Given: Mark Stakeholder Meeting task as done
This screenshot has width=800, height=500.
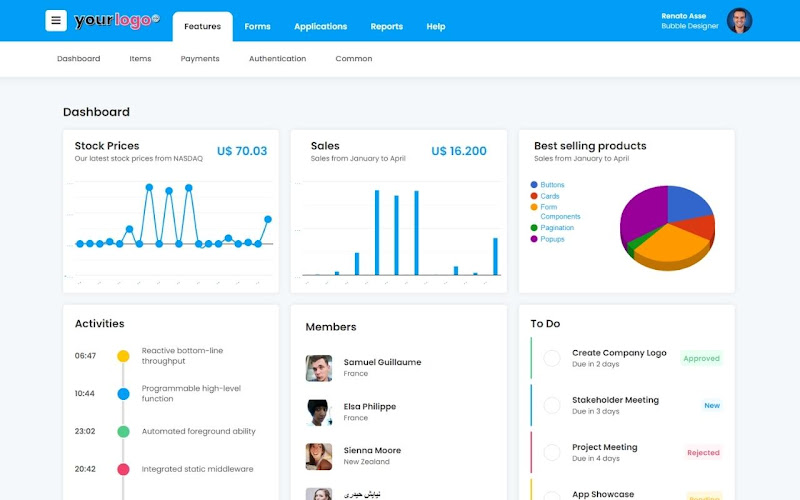Looking at the screenshot, I should 552,405.
